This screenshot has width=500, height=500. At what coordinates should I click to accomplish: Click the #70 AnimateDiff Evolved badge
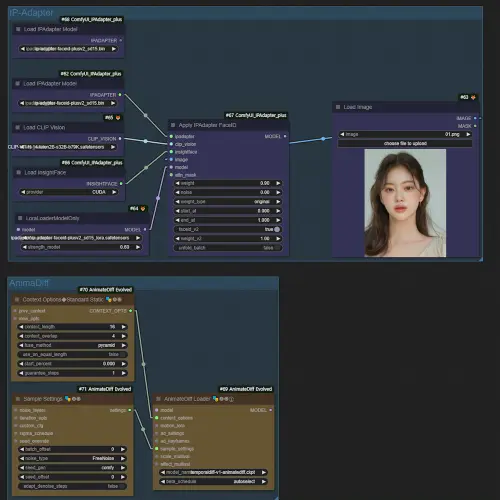[106, 290]
